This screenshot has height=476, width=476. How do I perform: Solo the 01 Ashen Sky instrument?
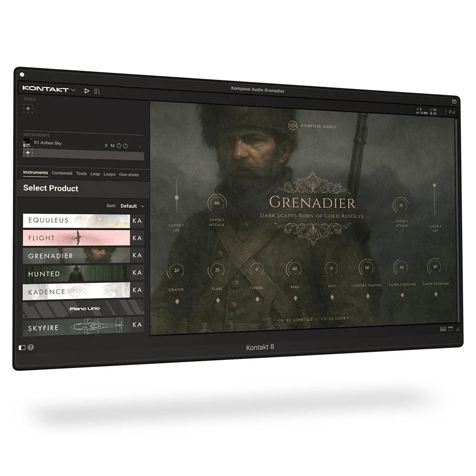(x=106, y=145)
